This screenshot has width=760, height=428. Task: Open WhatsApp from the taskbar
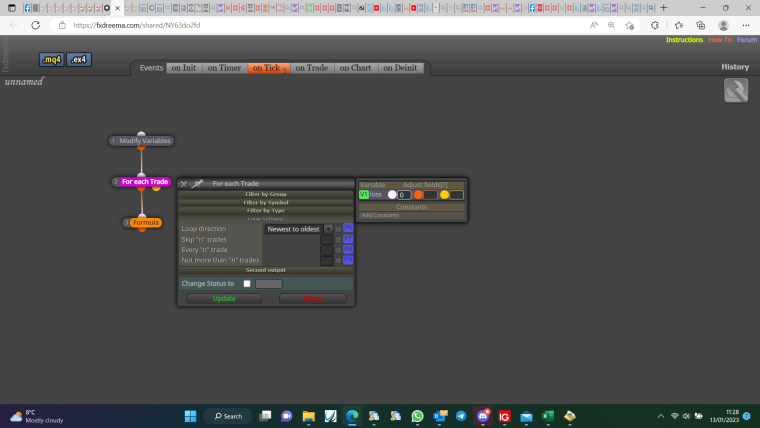click(417, 416)
